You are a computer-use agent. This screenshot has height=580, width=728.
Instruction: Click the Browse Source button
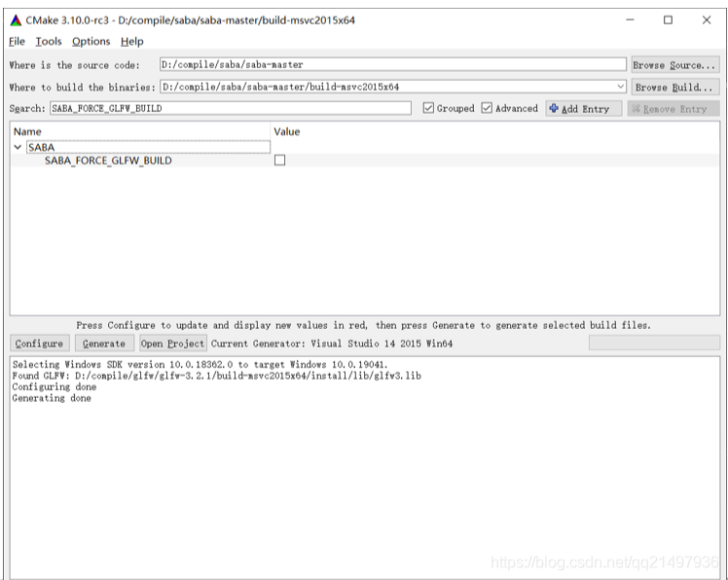[675, 65]
